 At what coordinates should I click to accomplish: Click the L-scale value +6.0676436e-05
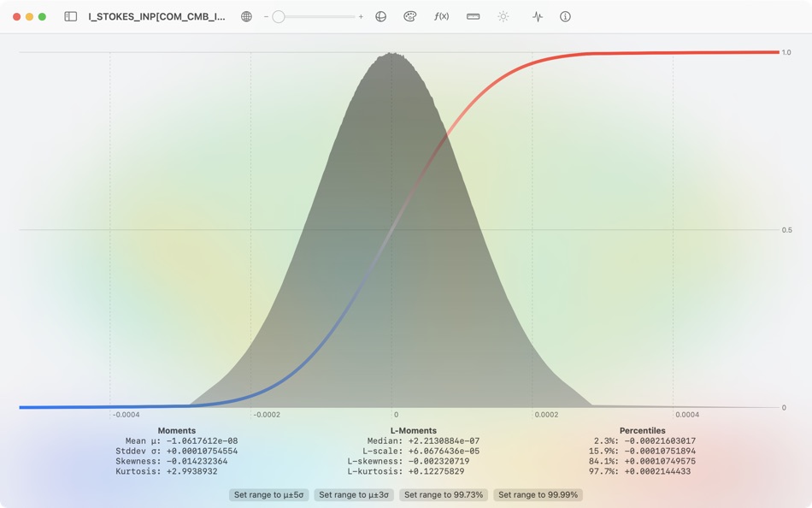click(444, 451)
